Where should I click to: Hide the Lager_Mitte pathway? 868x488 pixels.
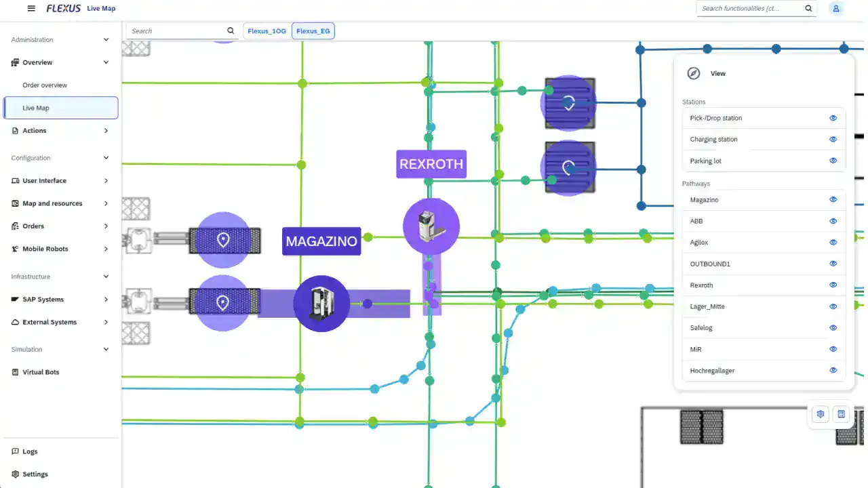pyautogui.click(x=833, y=306)
